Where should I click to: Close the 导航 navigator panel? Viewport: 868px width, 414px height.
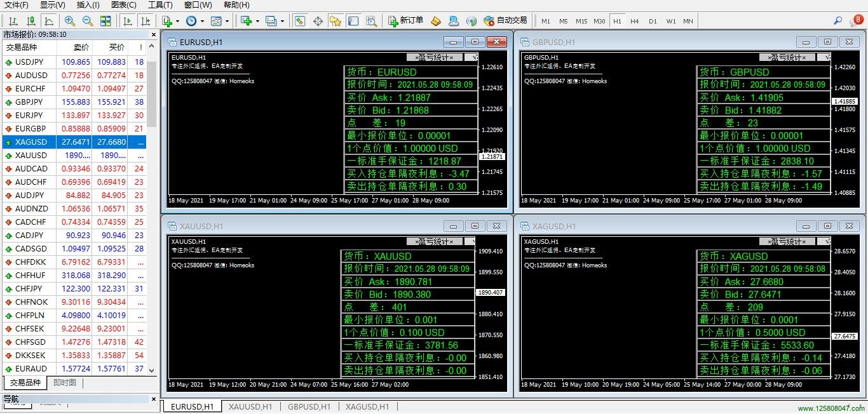[153, 399]
